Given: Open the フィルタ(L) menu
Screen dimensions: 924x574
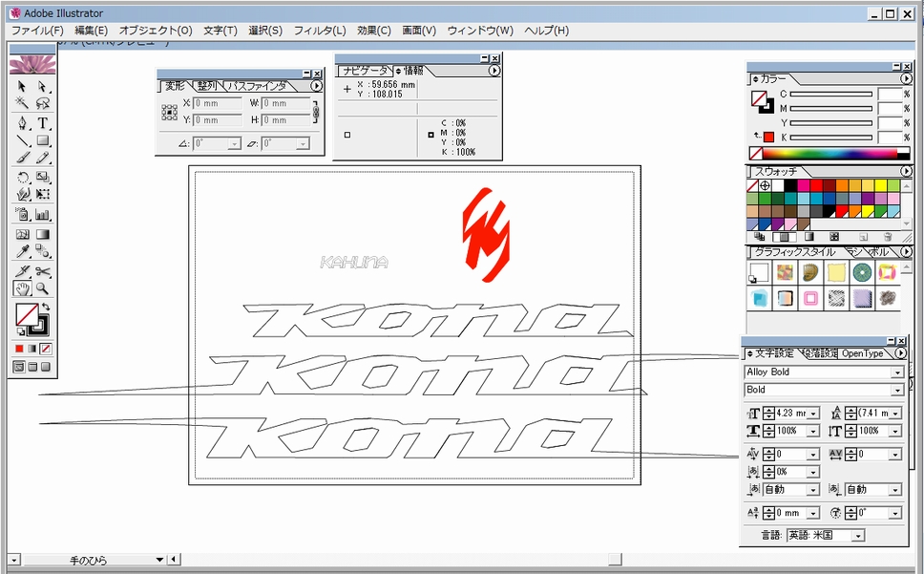Looking at the screenshot, I should [319, 31].
